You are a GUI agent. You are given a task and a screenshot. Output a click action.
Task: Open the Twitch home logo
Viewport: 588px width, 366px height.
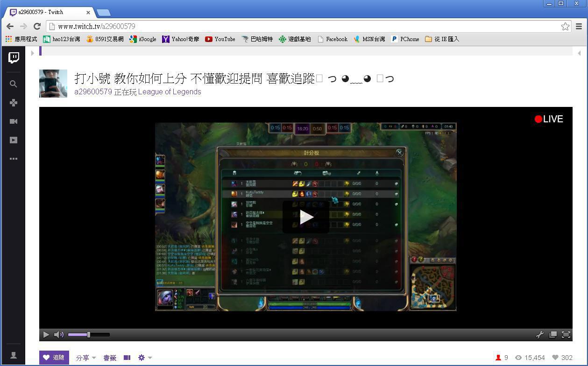pos(14,58)
